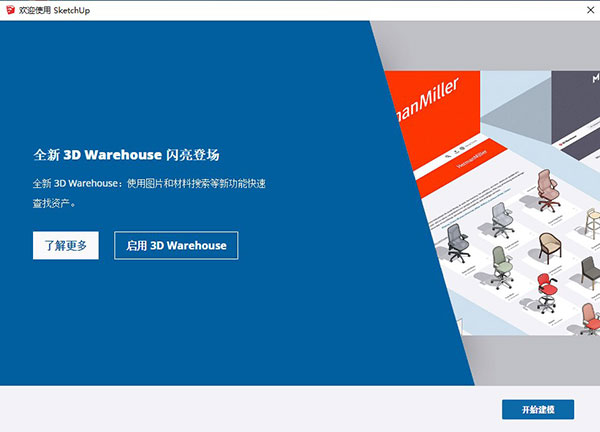600x432 pixels.
Task: Click the 了解更多 button
Action: pos(66,245)
